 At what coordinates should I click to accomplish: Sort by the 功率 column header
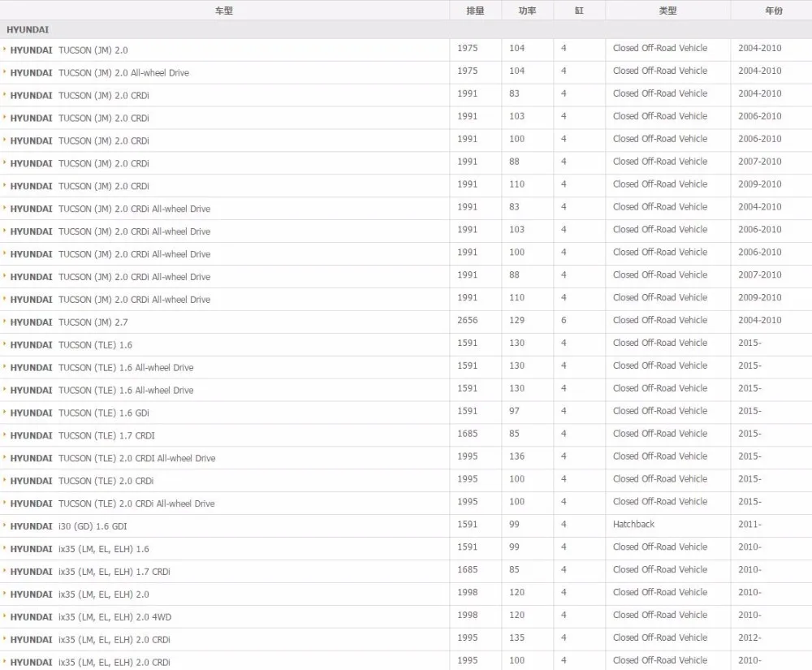[x=527, y=11]
